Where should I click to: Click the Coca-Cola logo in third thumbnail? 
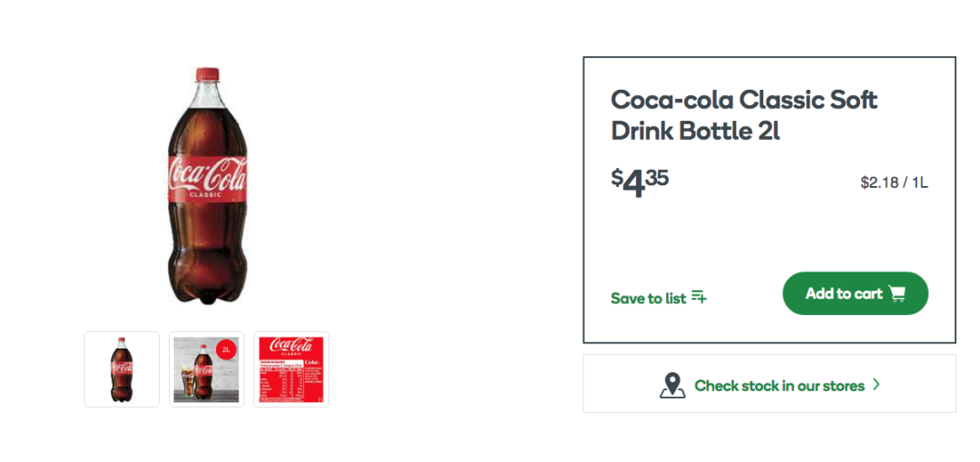291,345
